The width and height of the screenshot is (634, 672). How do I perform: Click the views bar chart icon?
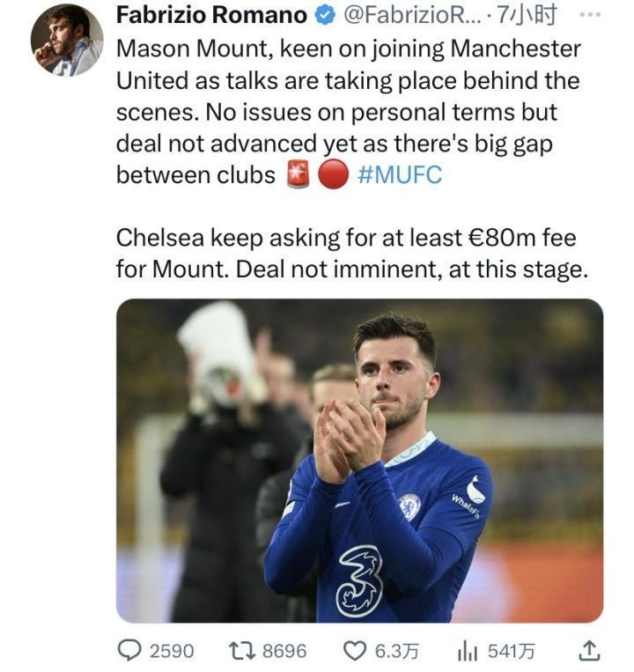[467, 651]
